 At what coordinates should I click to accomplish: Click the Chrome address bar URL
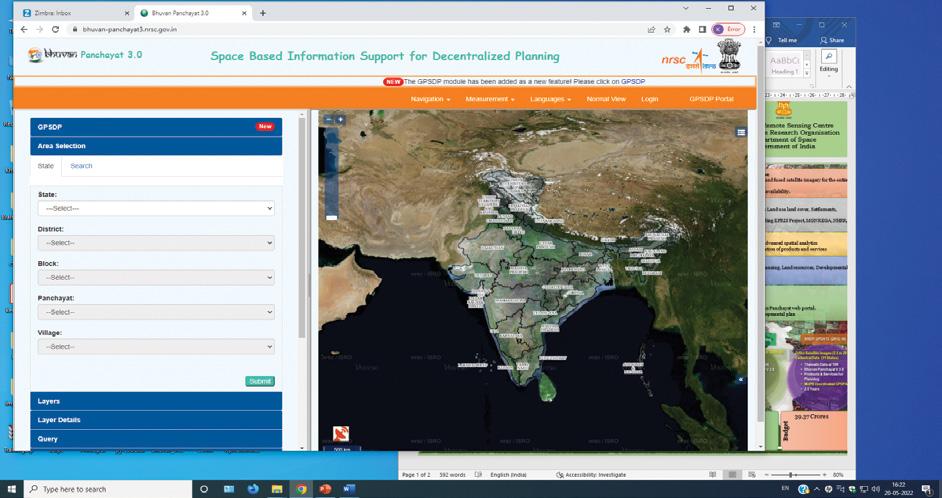[x=129, y=29]
